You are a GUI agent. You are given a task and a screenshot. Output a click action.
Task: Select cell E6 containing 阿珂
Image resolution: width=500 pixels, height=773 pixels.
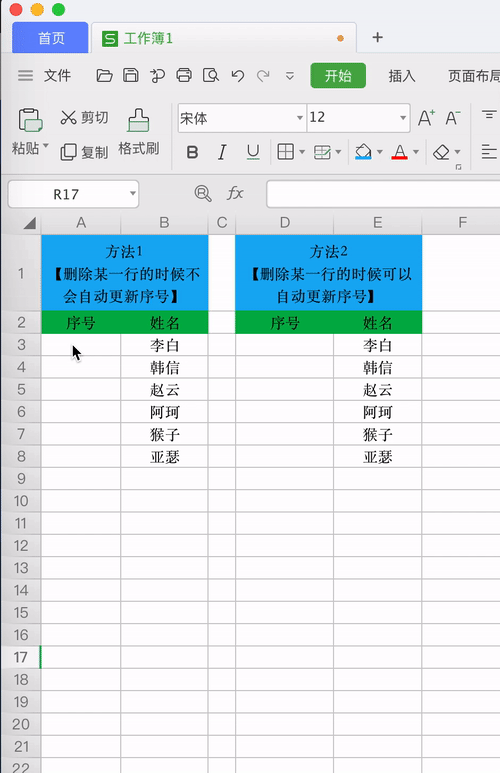(378, 412)
